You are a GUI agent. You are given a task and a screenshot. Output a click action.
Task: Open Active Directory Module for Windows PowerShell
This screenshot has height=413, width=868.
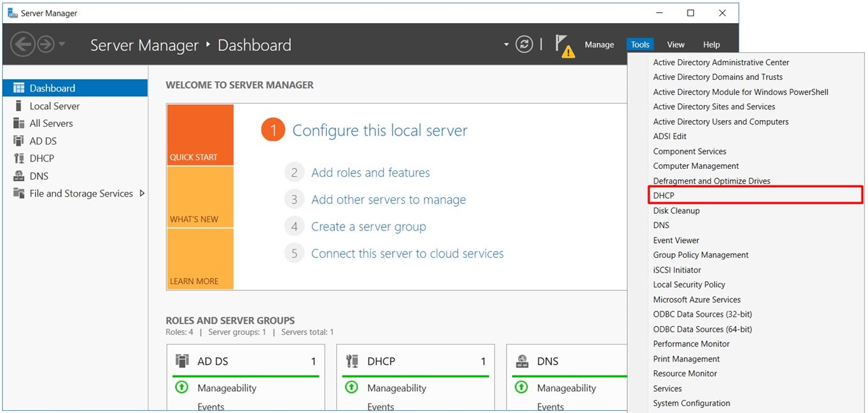pos(741,92)
